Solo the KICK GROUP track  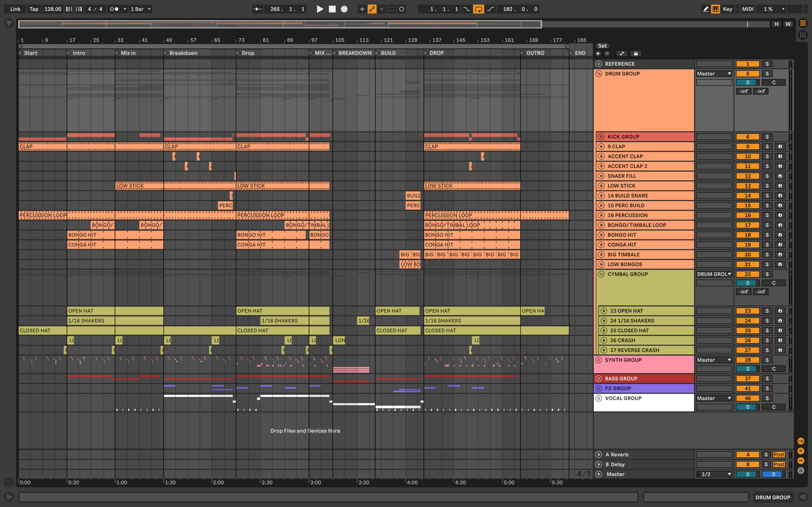766,137
